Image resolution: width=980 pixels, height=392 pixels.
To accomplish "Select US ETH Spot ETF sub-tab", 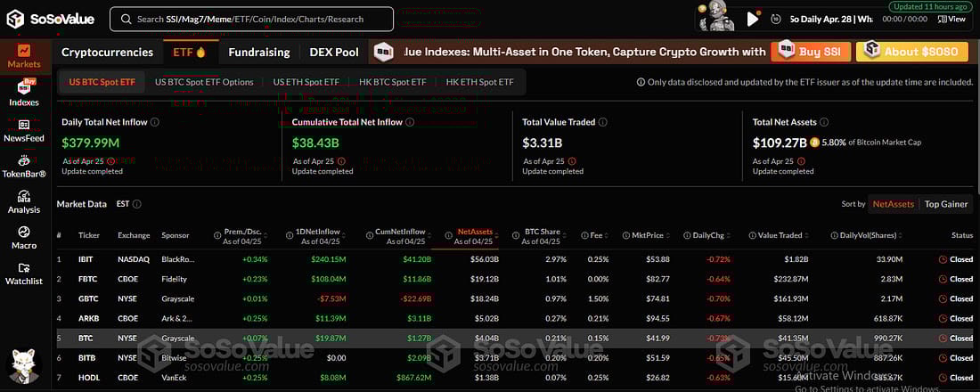I will click(x=306, y=82).
